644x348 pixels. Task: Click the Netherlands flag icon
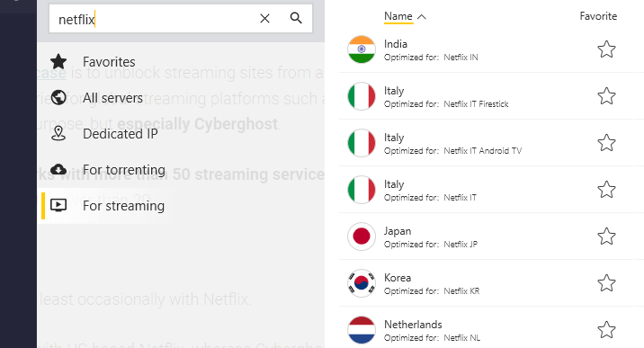(362, 330)
